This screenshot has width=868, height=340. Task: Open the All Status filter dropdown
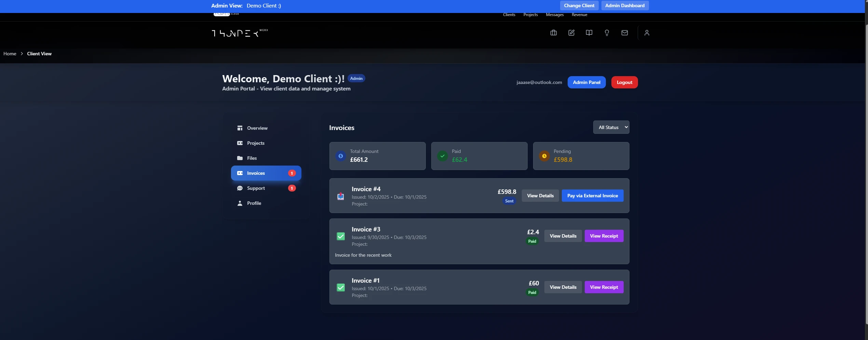611,127
